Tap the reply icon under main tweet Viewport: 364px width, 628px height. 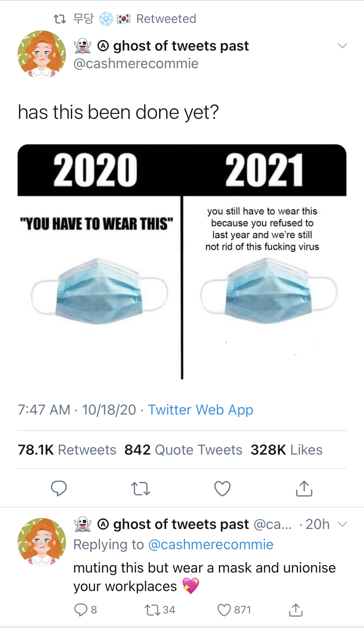pyautogui.click(x=59, y=488)
